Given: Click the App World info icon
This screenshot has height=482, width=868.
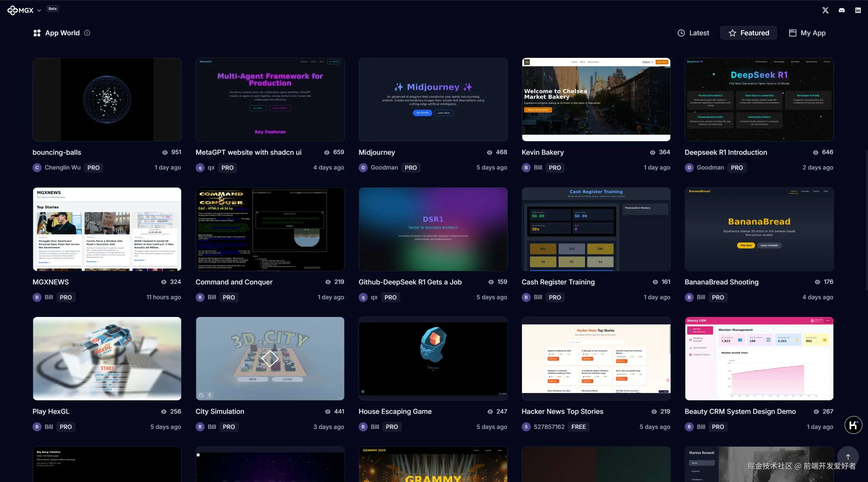Looking at the screenshot, I should 87,33.
